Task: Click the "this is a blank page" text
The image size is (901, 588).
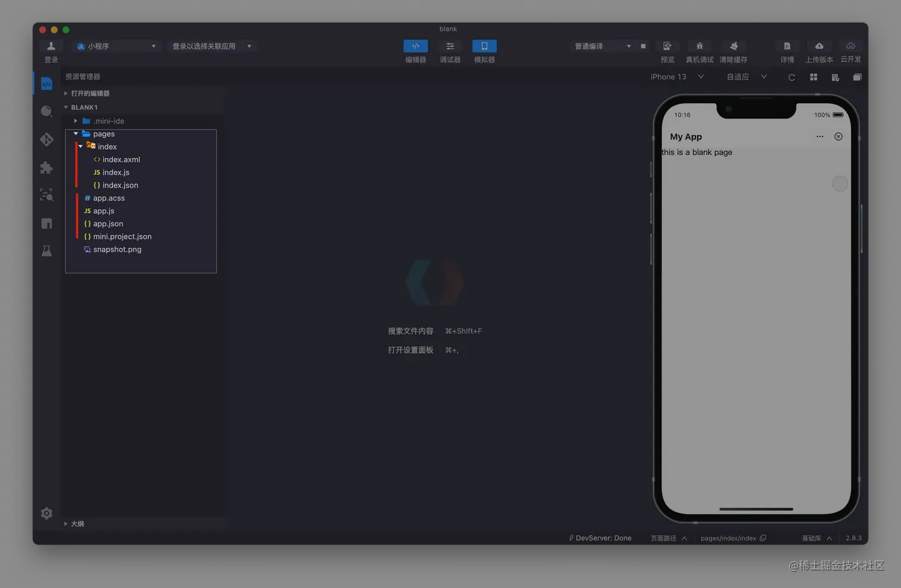Action: point(697,153)
